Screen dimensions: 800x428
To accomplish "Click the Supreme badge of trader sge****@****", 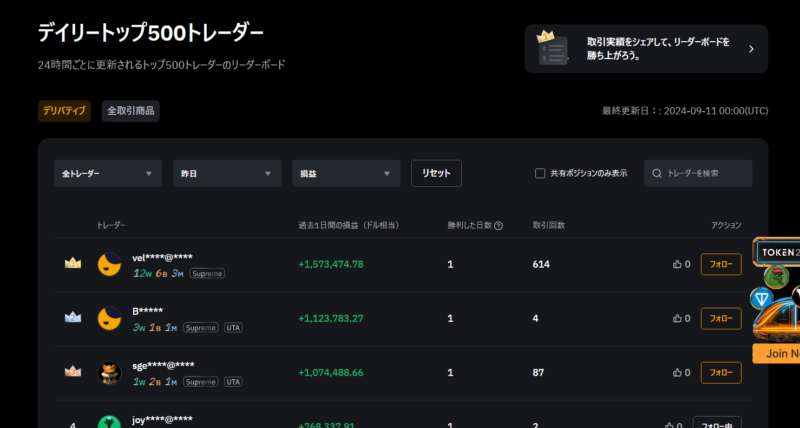I will click(201, 382).
